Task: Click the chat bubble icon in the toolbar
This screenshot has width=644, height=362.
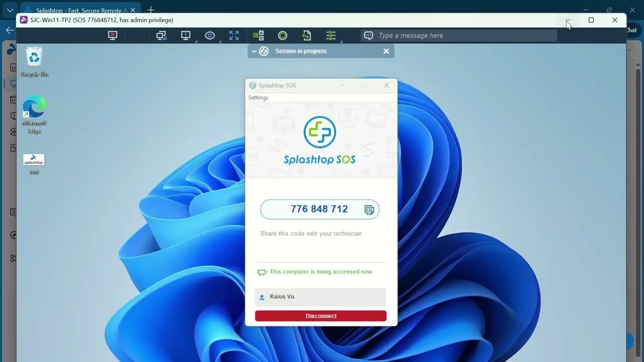Action: (x=368, y=36)
